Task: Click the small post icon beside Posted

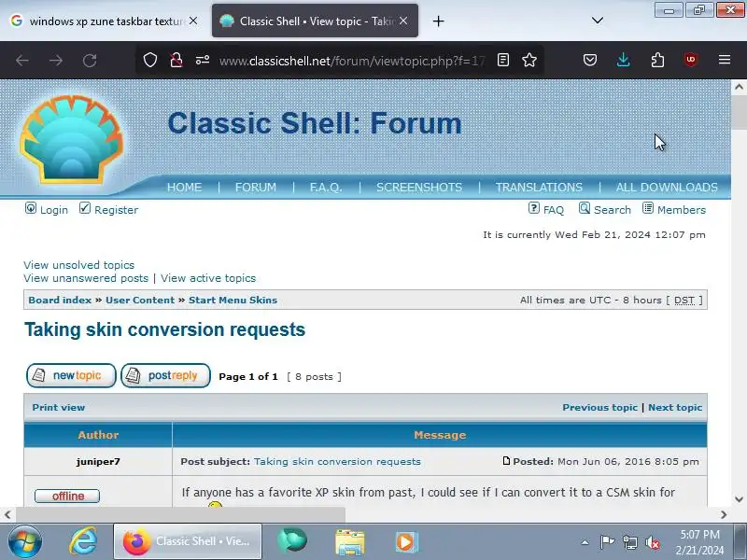Action: (506, 460)
